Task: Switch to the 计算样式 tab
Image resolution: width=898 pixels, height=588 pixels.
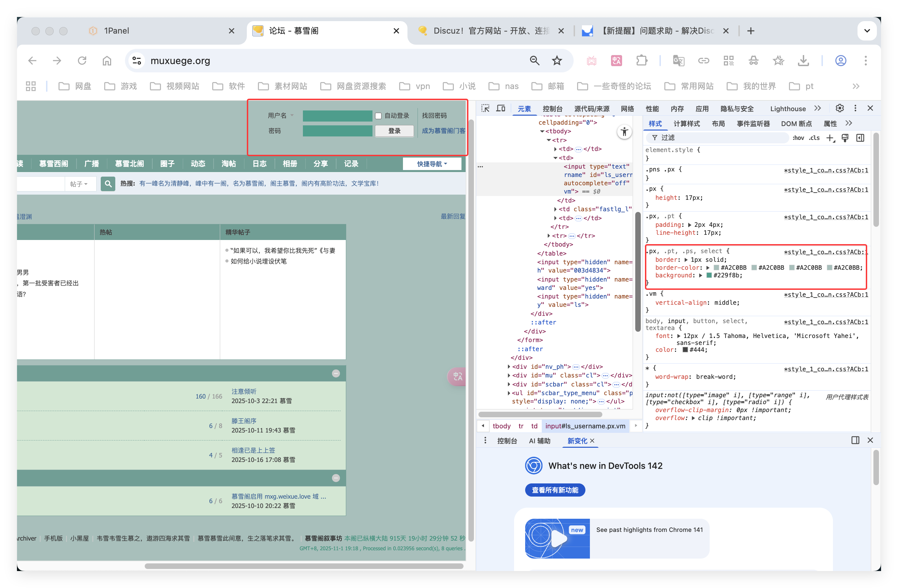Action: pos(687,123)
